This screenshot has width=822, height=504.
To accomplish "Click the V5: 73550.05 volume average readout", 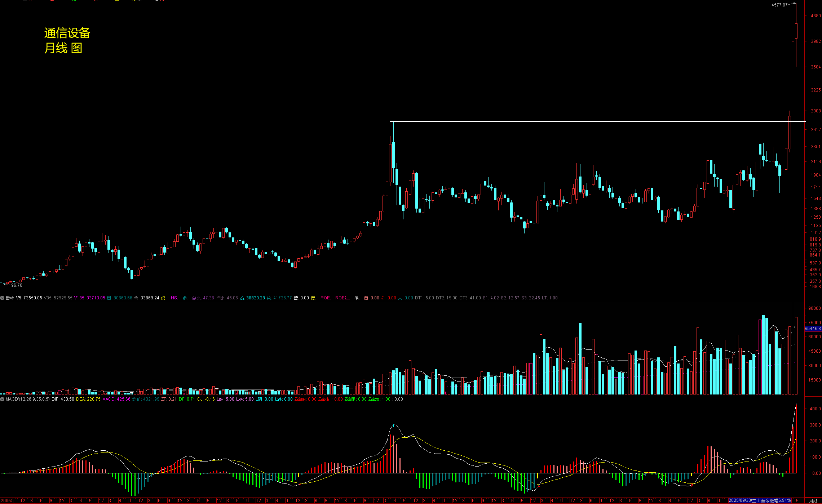I will [x=29, y=298].
